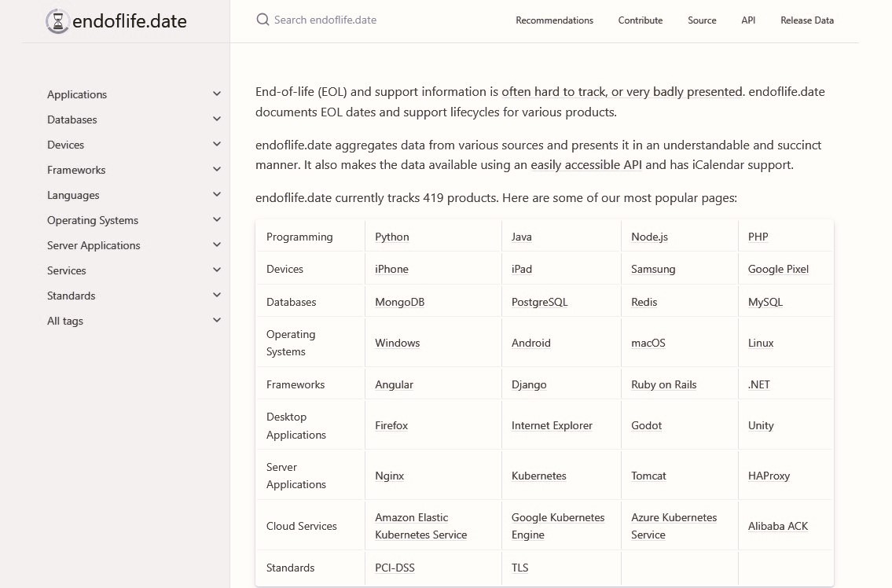Expand the Databases sidebar chevron

coord(217,119)
